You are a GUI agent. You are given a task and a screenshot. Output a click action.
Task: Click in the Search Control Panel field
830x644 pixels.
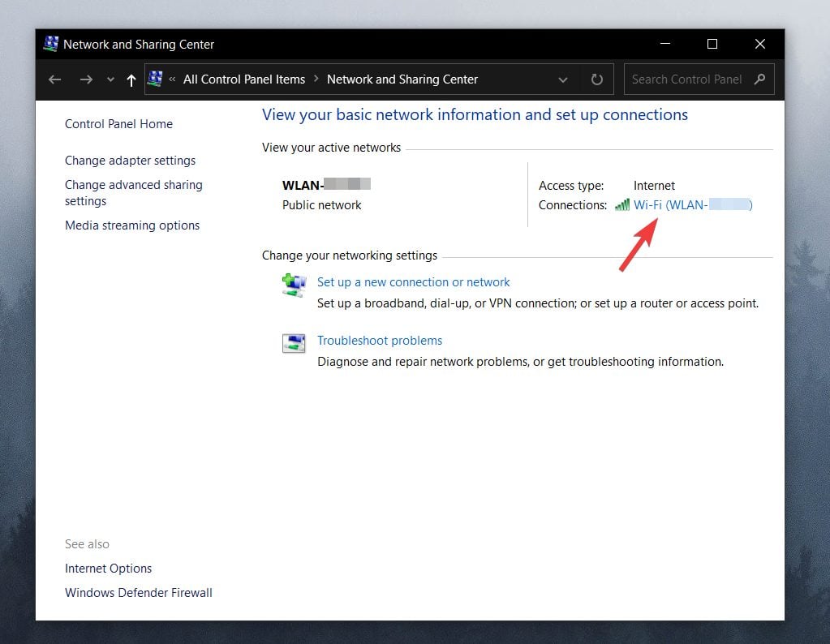pos(687,79)
